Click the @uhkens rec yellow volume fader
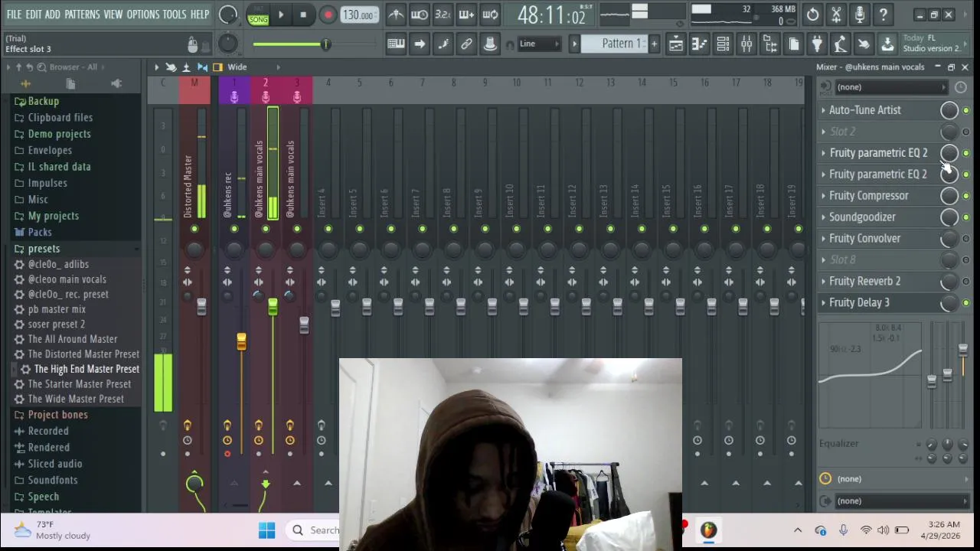 pos(241,342)
